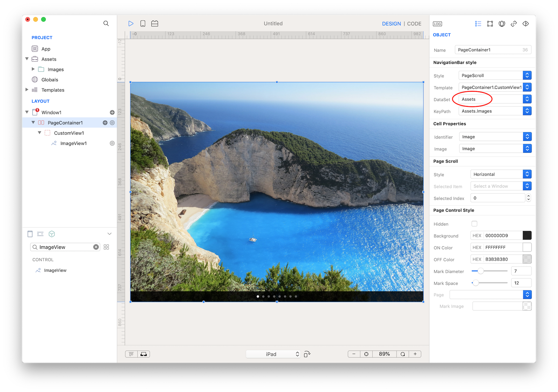Select the Globals item

click(50, 80)
